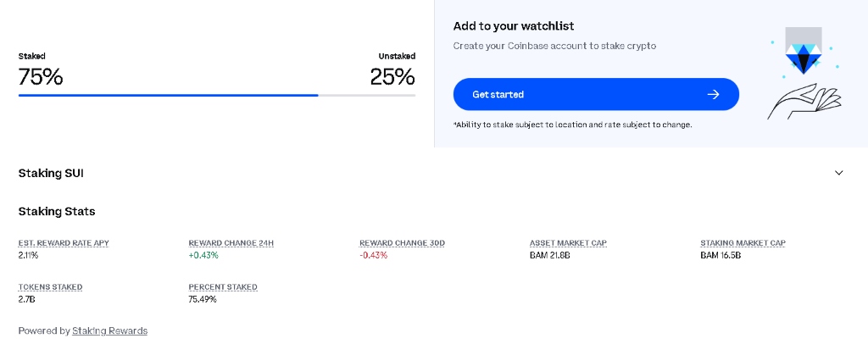The image size is (868, 344).
Task: Click the Unstaked 25% value
Action: (392, 77)
